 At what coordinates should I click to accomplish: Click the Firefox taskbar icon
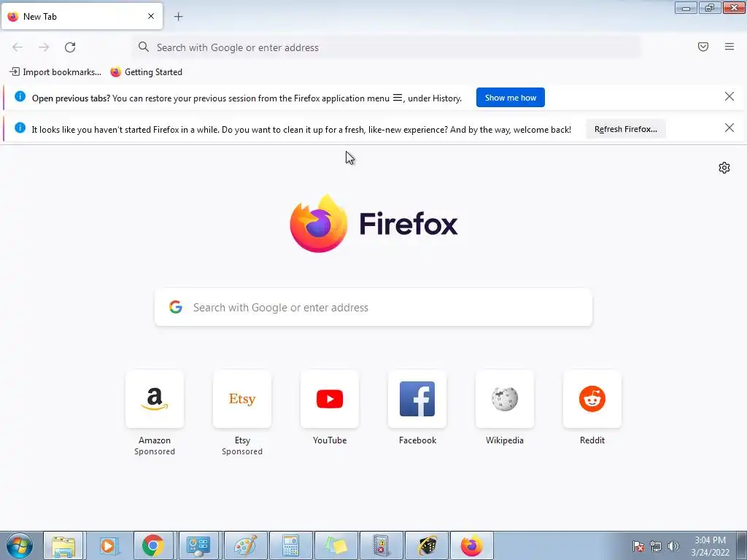tap(472, 545)
